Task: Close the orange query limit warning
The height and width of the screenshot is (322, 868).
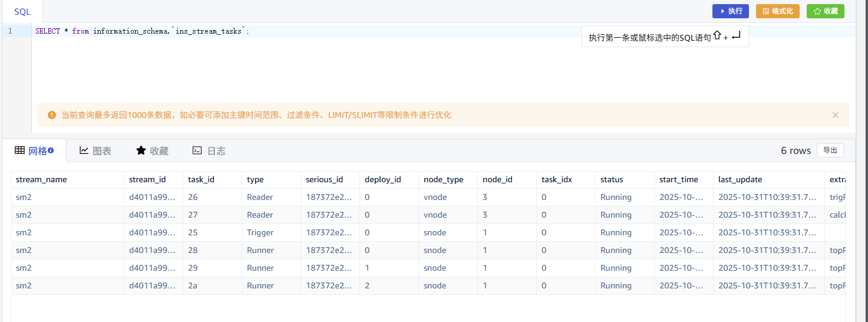Action: pos(835,115)
